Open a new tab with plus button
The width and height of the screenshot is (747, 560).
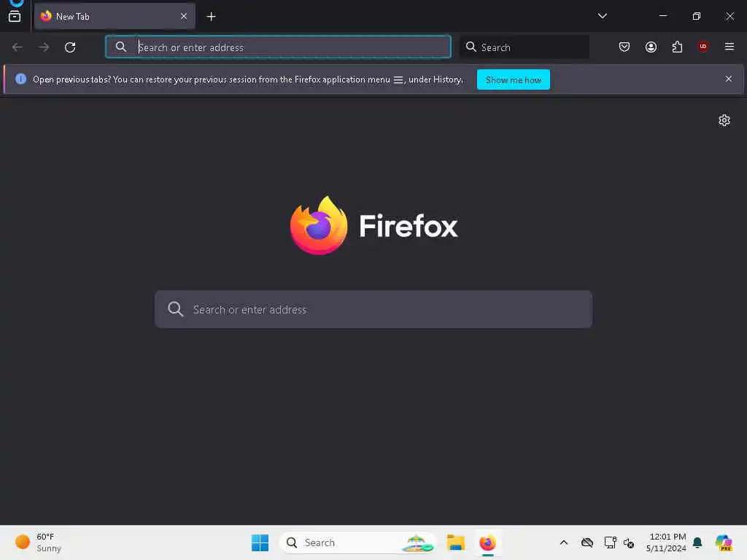(211, 17)
